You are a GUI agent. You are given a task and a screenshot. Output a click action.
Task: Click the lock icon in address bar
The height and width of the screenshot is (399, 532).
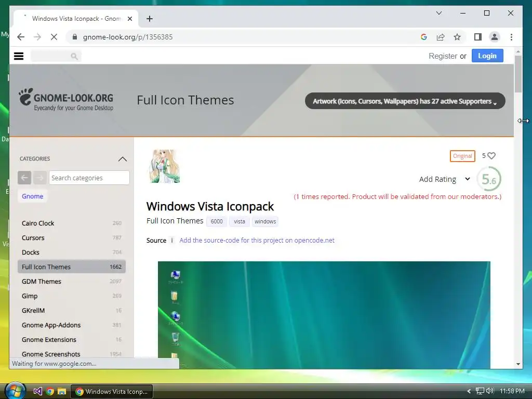[75, 37]
